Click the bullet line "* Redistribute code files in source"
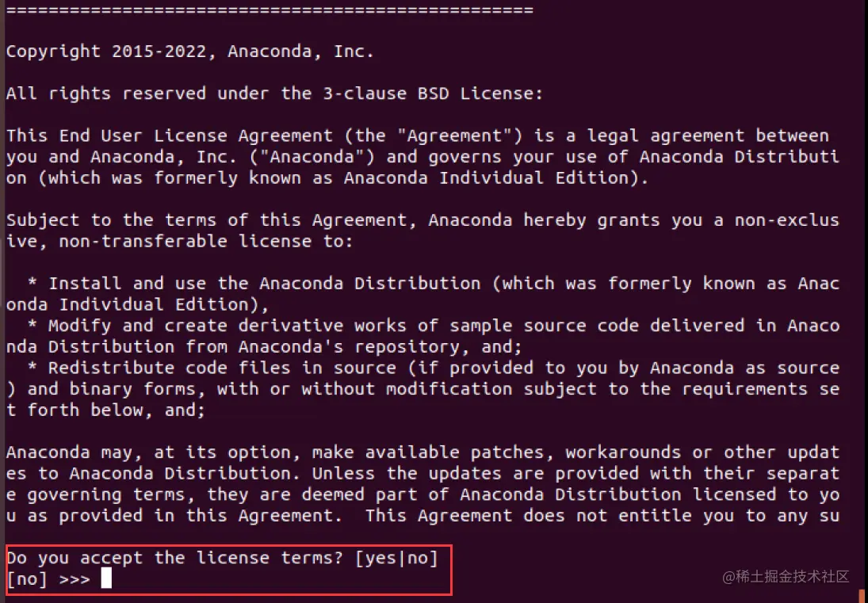Viewport: 868px width, 603px height. pos(434,368)
